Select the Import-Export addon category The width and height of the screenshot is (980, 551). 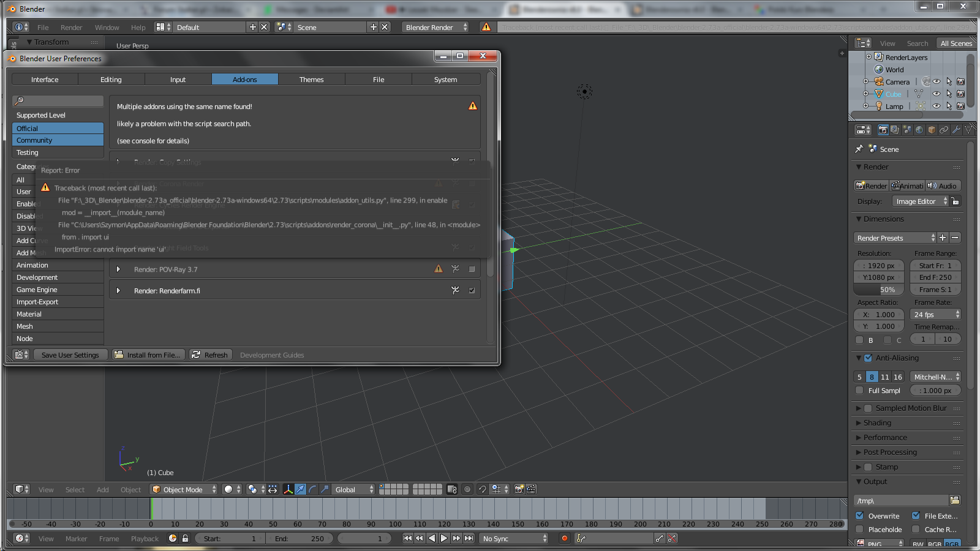click(x=58, y=302)
